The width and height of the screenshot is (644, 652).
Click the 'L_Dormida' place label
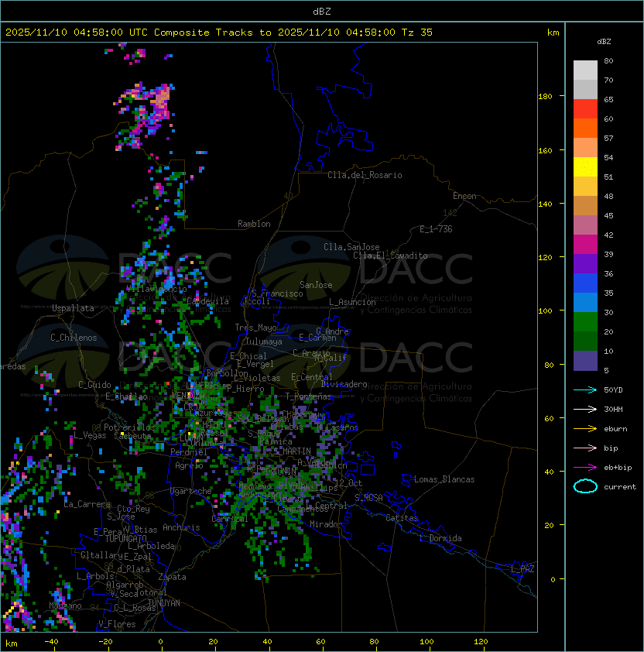(440, 538)
